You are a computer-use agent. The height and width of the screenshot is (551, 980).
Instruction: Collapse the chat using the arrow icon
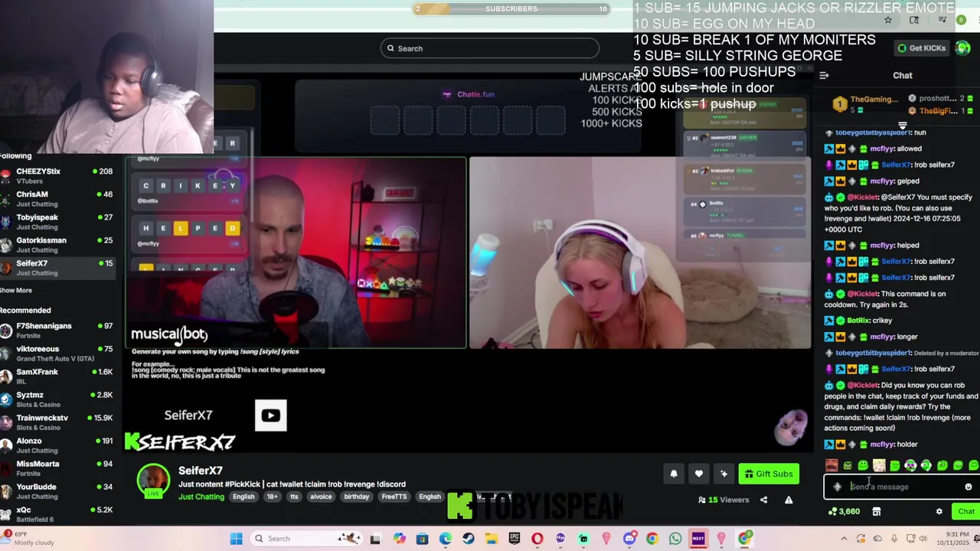[x=824, y=75]
